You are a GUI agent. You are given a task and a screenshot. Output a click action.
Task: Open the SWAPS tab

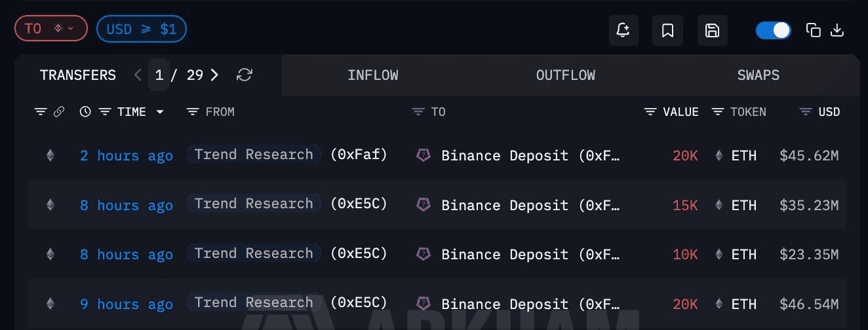[758, 75]
